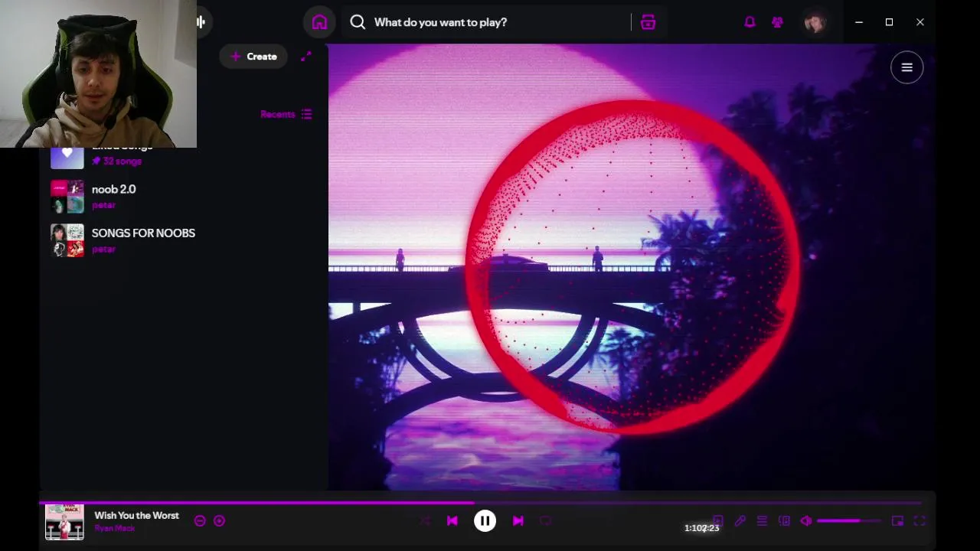Toggle shuffle mode
Screen dimensions: 980x551
(x=426, y=521)
